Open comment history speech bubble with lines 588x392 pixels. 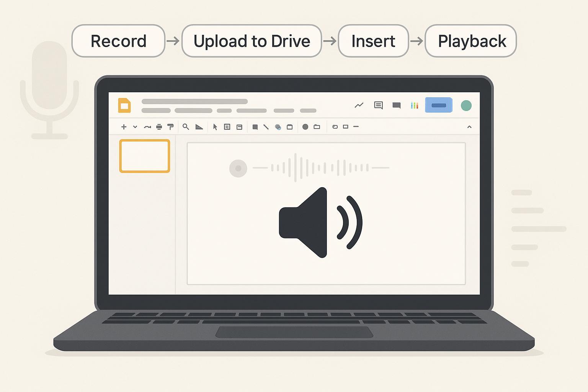378,105
